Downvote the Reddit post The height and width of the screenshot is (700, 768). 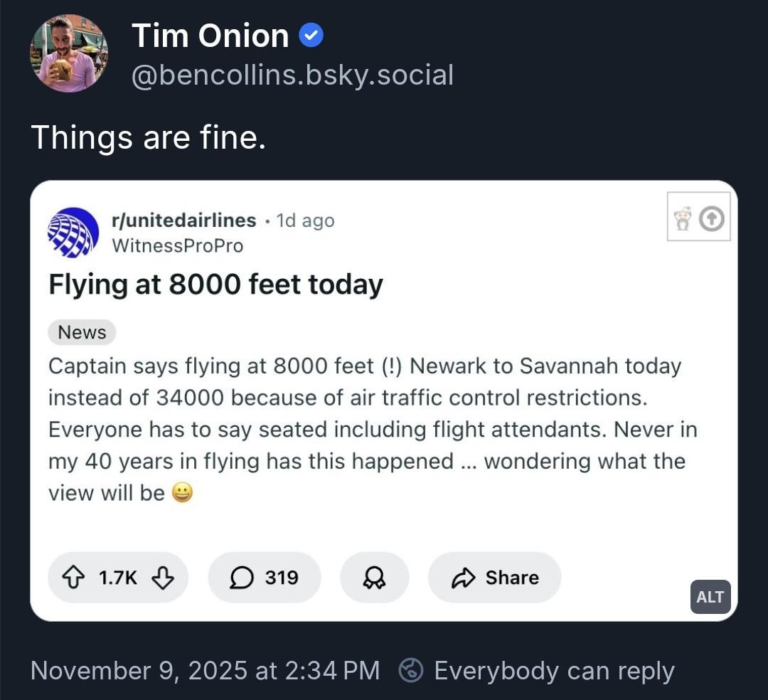(163, 578)
